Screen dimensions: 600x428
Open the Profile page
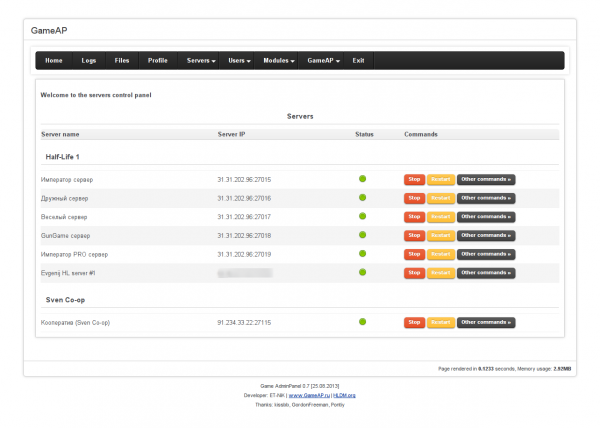[158, 60]
